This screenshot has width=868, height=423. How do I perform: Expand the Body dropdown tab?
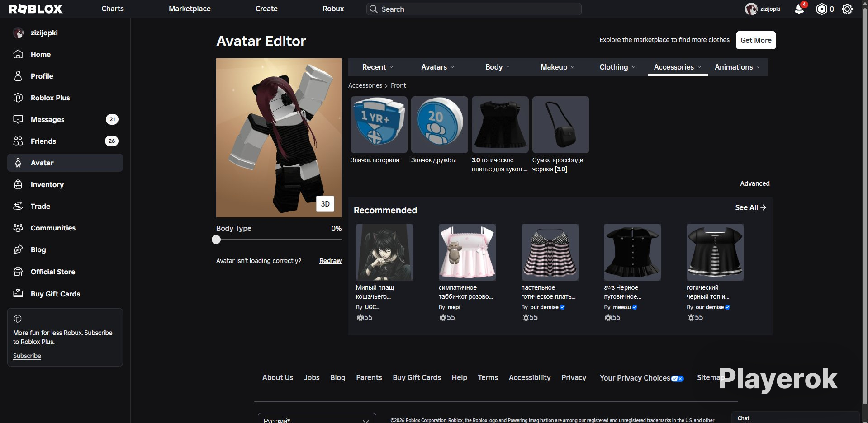point(498,67)
